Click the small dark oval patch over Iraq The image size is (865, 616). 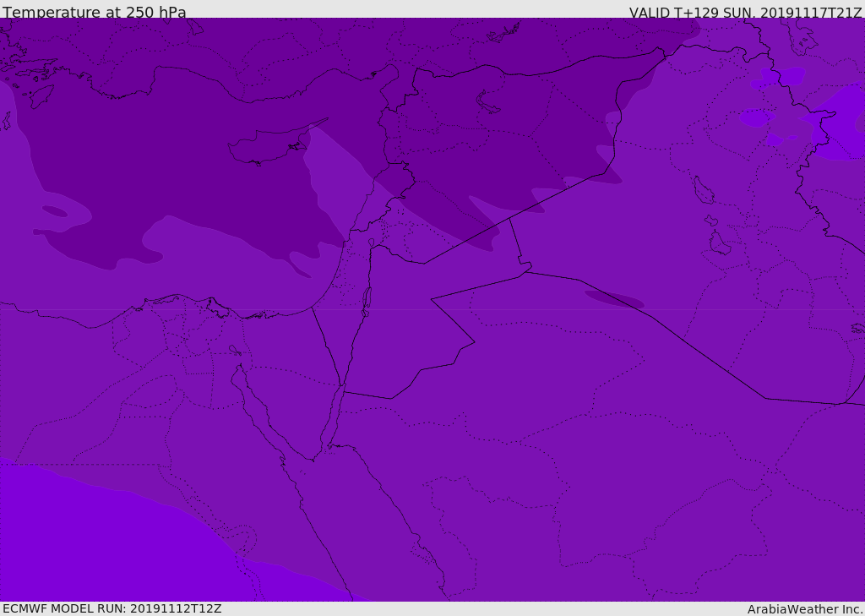click(x=614, y=298)
